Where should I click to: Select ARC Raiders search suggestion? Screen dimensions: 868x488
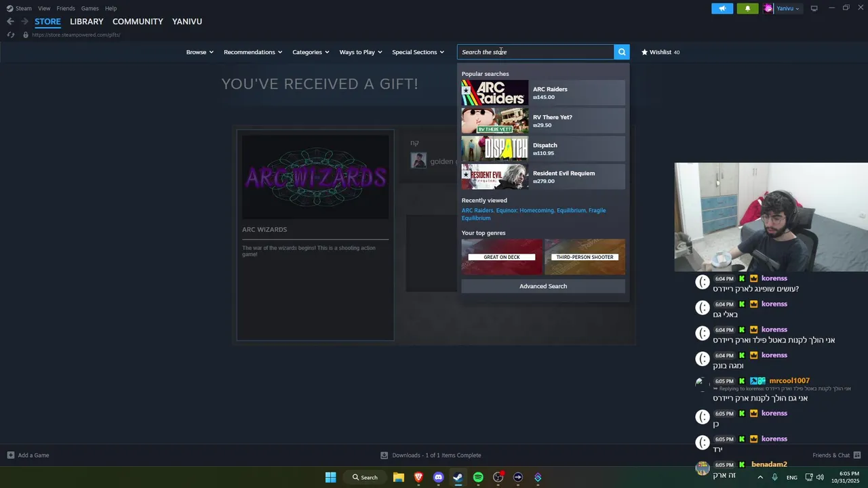(543, 93)
